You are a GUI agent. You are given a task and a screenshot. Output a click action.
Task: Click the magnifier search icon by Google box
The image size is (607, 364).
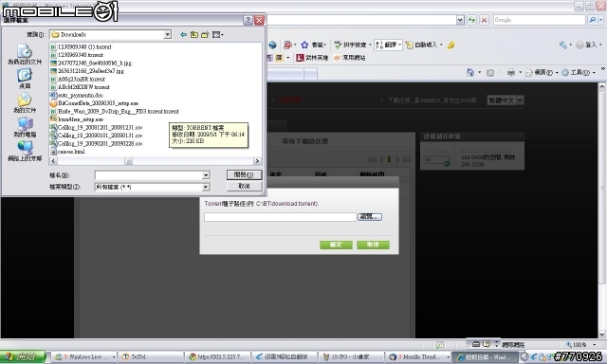(592, 20)
